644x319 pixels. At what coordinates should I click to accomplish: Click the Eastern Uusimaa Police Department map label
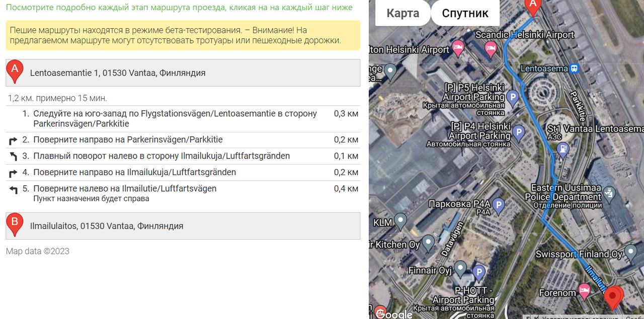click(563, 192)
